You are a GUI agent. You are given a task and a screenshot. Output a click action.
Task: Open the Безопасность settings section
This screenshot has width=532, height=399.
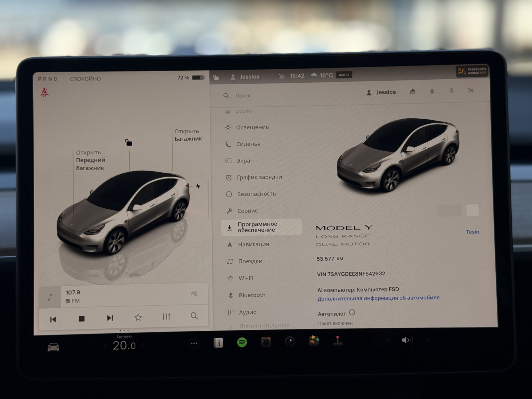[256, 194]
